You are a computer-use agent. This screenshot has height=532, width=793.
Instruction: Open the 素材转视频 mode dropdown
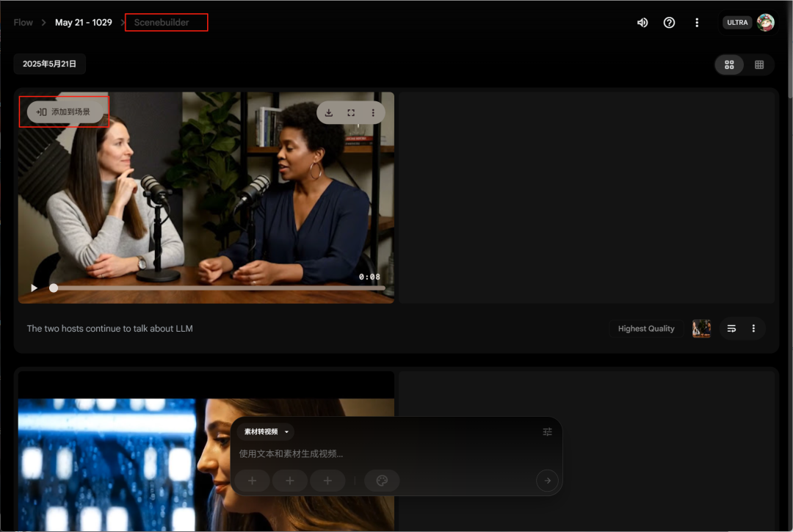click(x=266, y=432)
